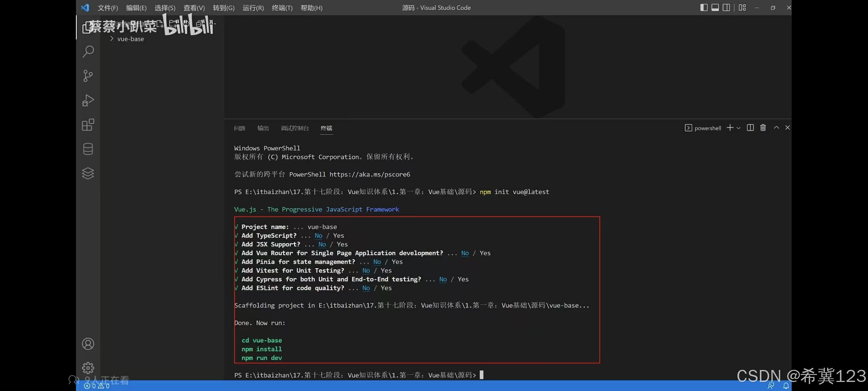The height and width of the screenshot is (391, 868).
Task: Click the Accounts icon
Action: coord(88,344)
